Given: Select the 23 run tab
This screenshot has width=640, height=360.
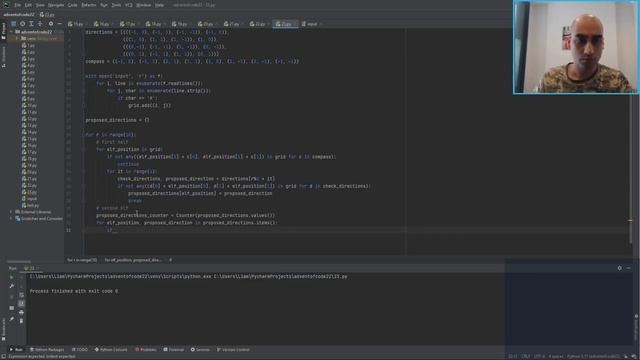Looking at the screenshot, I should tap(31, 268).
